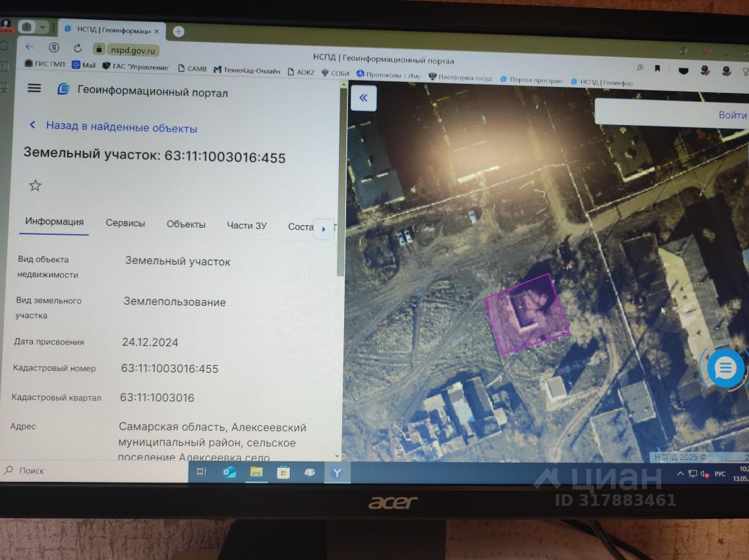Click the Вид объекта недвижимости value Земельный участок
Image resolution: width=749 pixels, height=560 pixels.
pyautogui.click(x=178, y=262)
